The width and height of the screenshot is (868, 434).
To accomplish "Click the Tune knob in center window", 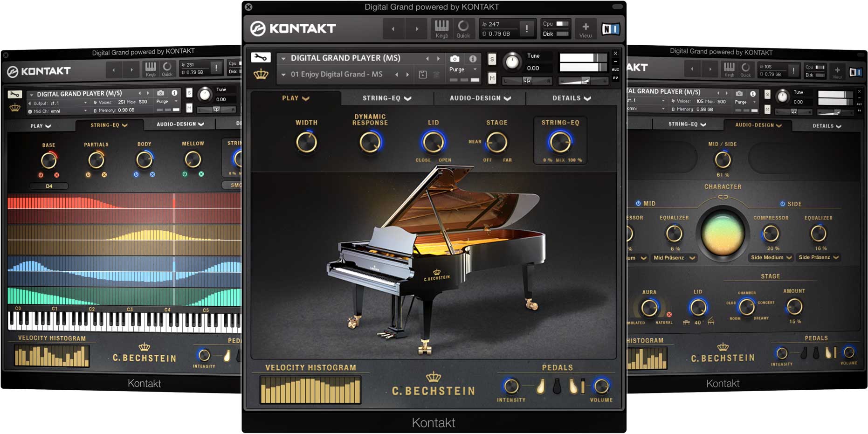I will click(x=512, y=62).
